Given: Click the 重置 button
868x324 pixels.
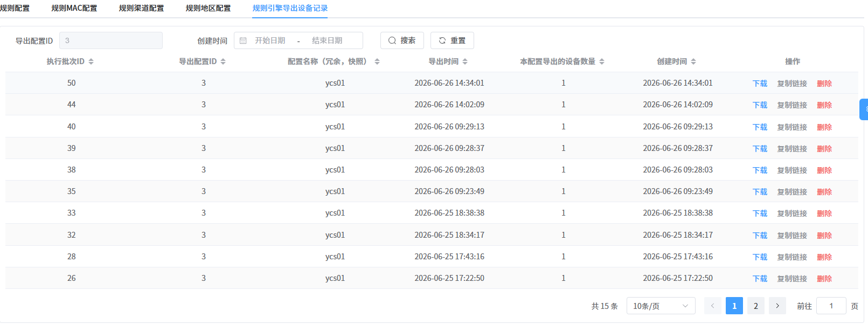Looking at the screenshot, I should tap(452, 40).
